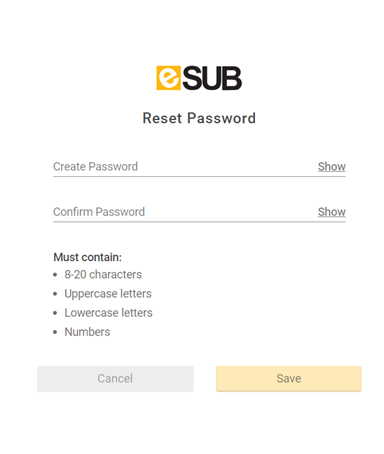Click the yellow e icon in logo
Image resolution: width=384 pixels, height=454 pixels.
pos(169,78)
